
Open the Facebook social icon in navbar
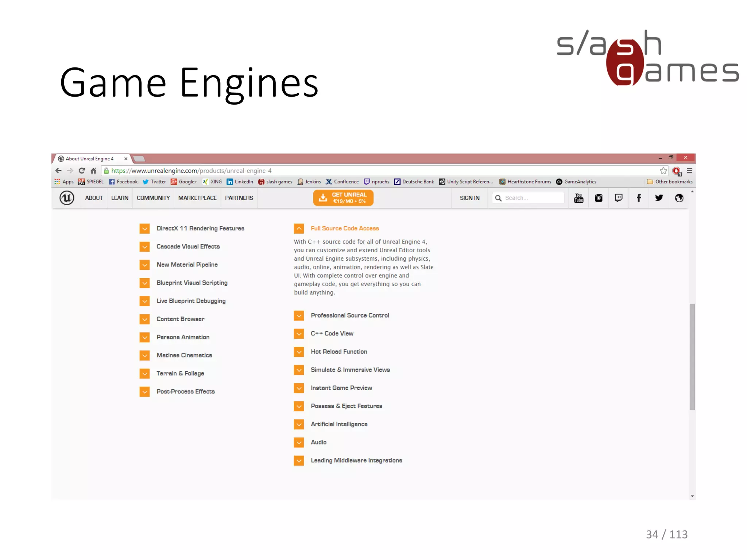(x=639, y=198)
